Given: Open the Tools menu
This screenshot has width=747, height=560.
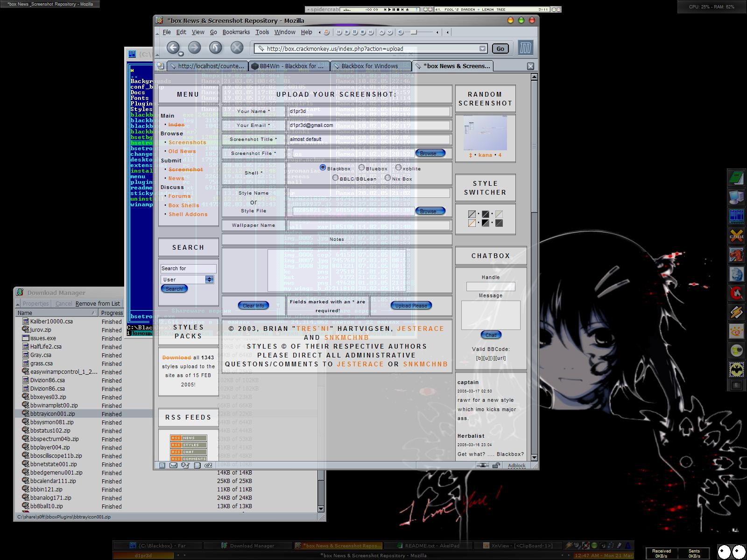Looking at the screenshot, I should [x=262, y=32].
